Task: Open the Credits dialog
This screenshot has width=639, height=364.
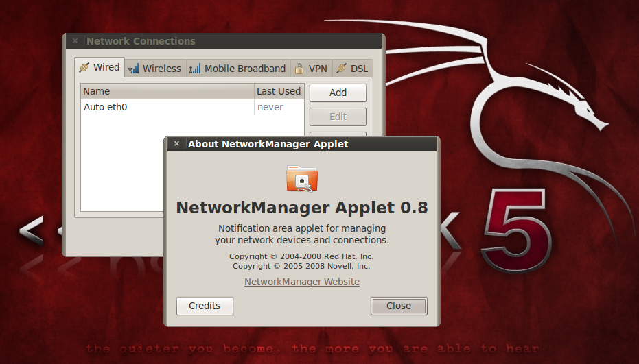Action: click(205, 306)
